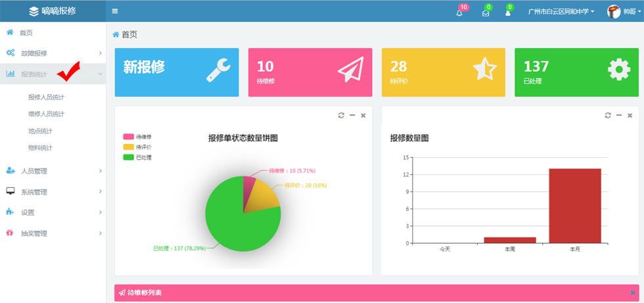Toggle 已处理 legend entry in pie chart
Screen dimensions: 644x303
137,157
